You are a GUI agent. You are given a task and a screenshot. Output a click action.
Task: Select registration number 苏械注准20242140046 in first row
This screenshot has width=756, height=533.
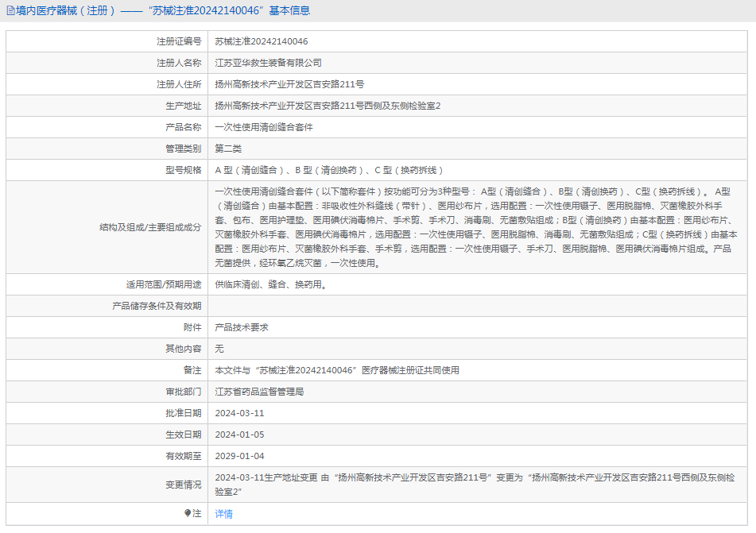click(x=262, y=41)
